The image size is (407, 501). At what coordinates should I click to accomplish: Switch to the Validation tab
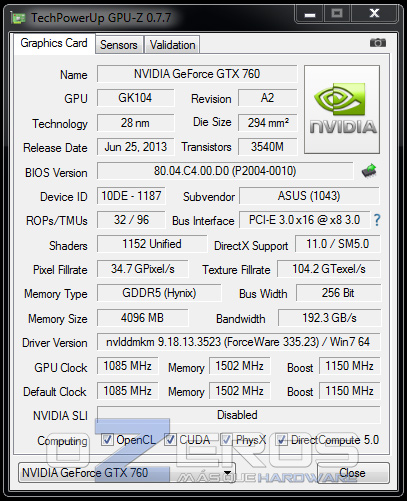[x=172, y=45]
